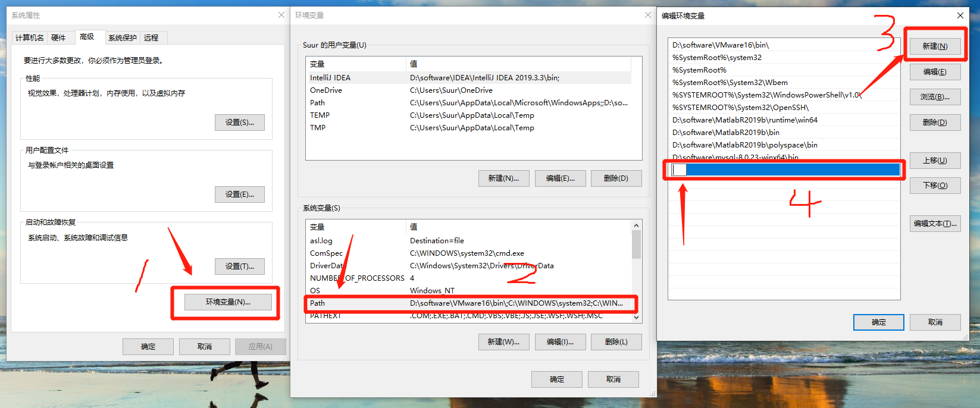
Task: Select the D:\software\MatlabR2019b\bin path entry
Action: (784, 133)
